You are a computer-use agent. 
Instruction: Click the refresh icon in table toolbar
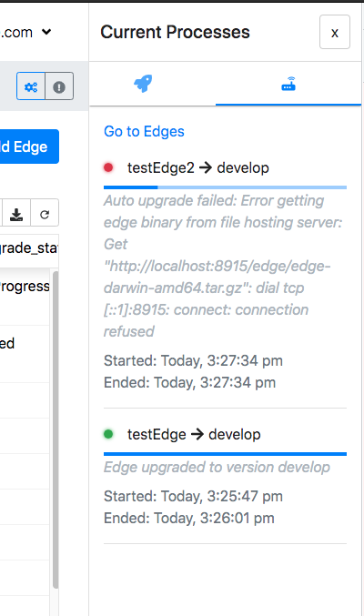(x=45, y=214)
